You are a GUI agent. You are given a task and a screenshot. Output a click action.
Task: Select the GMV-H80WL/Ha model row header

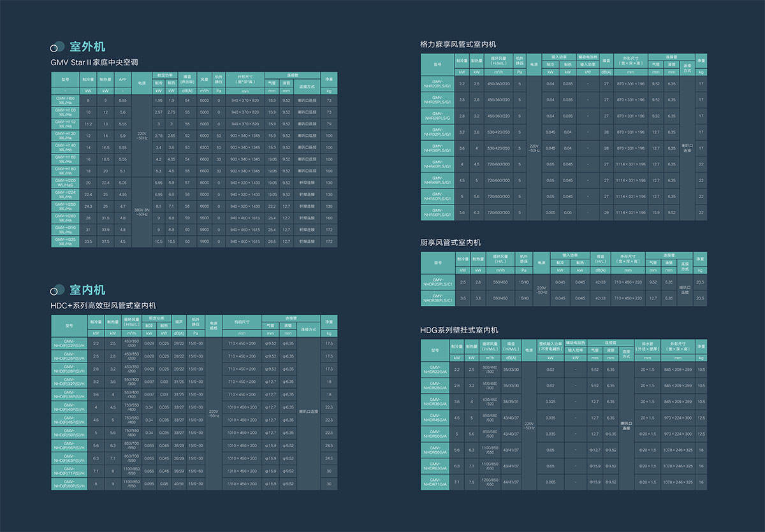pos(65,100)
